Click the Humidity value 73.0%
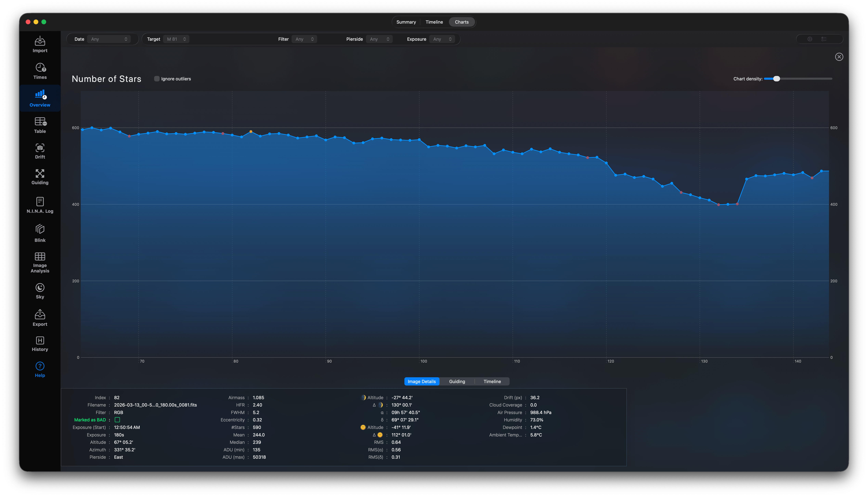868x497 pixels. coord(536,420)
